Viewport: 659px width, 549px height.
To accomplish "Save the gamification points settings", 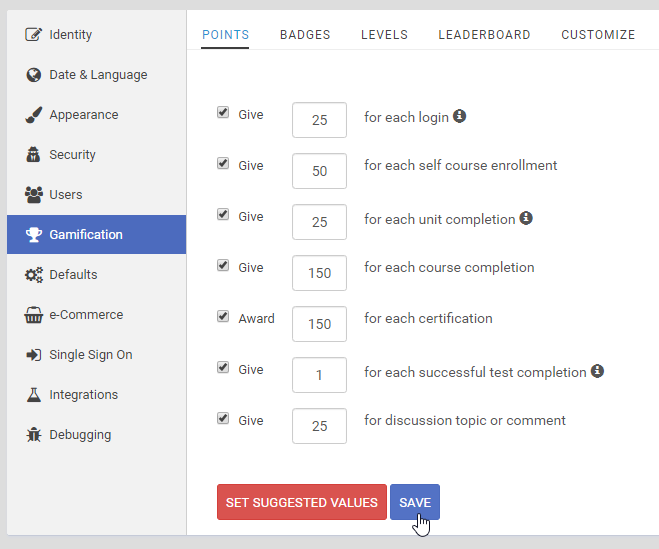I will pos(415,502).
